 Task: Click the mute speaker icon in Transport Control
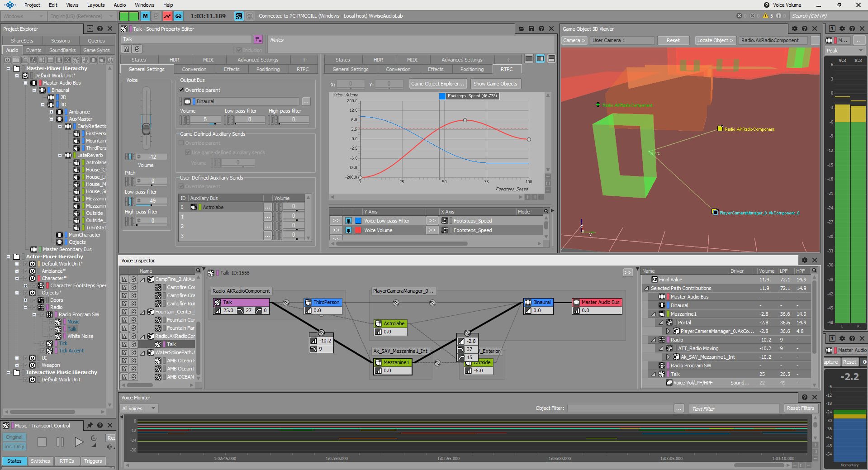tap(110, 447)
